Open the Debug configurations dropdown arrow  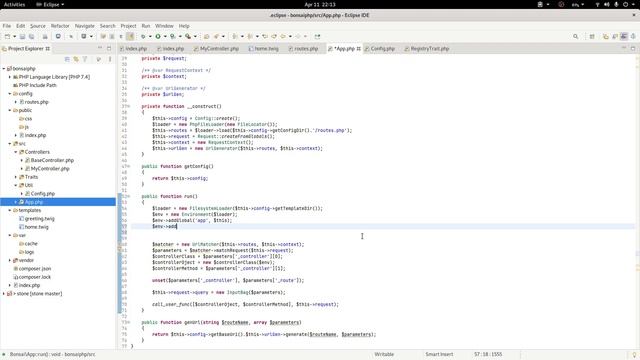[x=150, y=36]
